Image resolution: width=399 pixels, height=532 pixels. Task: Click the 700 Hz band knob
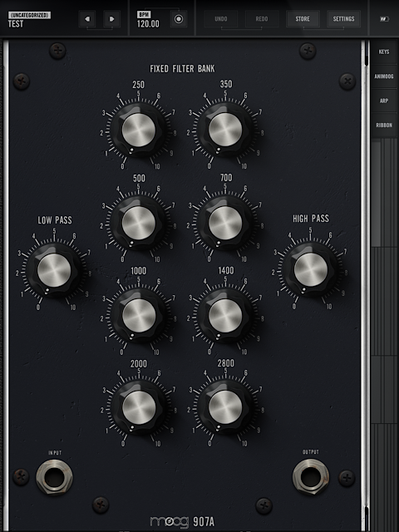coord(225,223)
